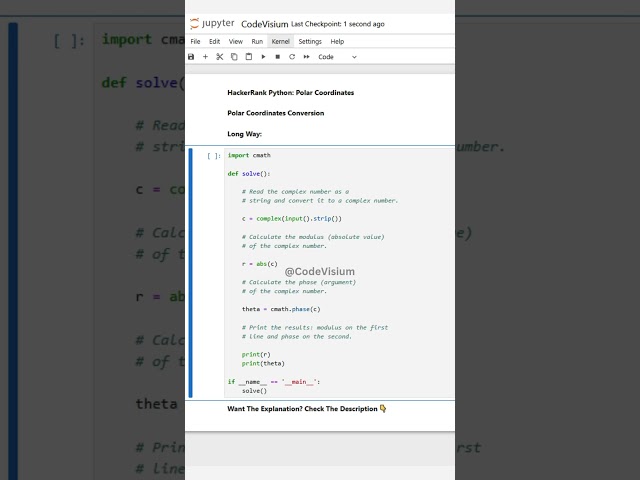Click the '# Calculate the phase (argument)' comment
640x480 pixels.
point(299,282)
